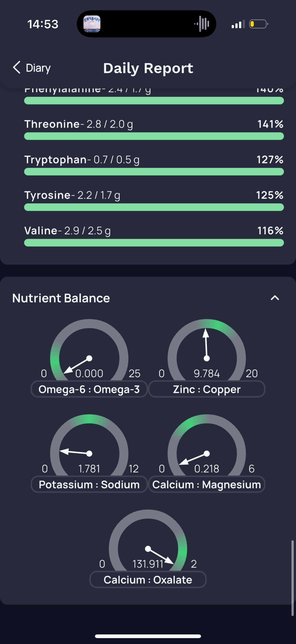Open the Calcium : Magnesium ratio details

click(207, 485)
